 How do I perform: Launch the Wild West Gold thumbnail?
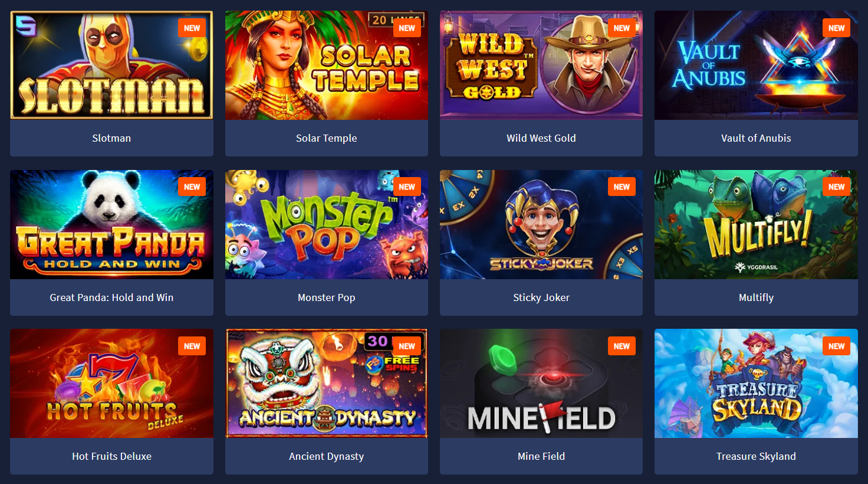click(x=541, y=65)
